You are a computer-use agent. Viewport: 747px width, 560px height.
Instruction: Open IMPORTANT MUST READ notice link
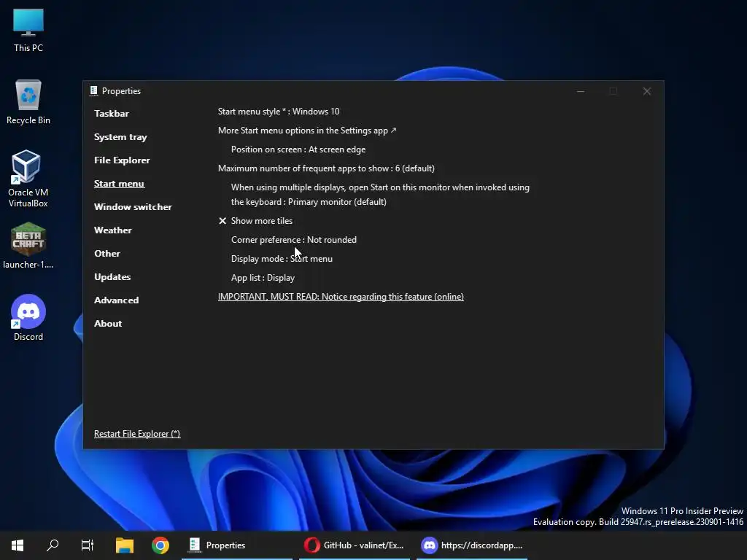pos(341,297)
